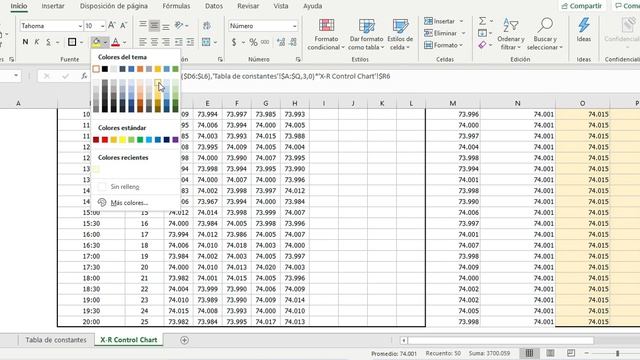The width and height of the screenshot is (640, 360).
Task: Expand the Insertar cells dropdown
Action: (x=462, y=21)
